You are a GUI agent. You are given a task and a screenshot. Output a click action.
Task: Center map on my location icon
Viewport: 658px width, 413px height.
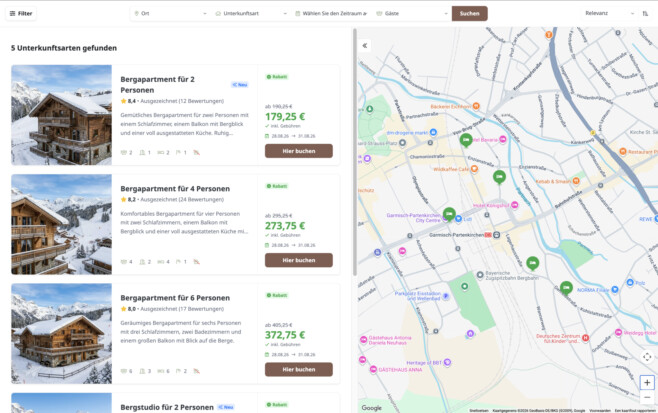coord(647,357)
